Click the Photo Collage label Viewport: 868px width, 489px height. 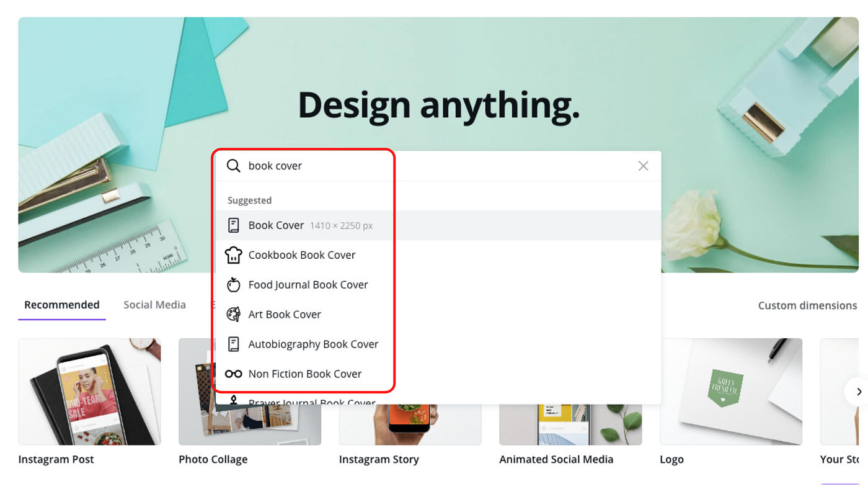(x=213, y=459)
